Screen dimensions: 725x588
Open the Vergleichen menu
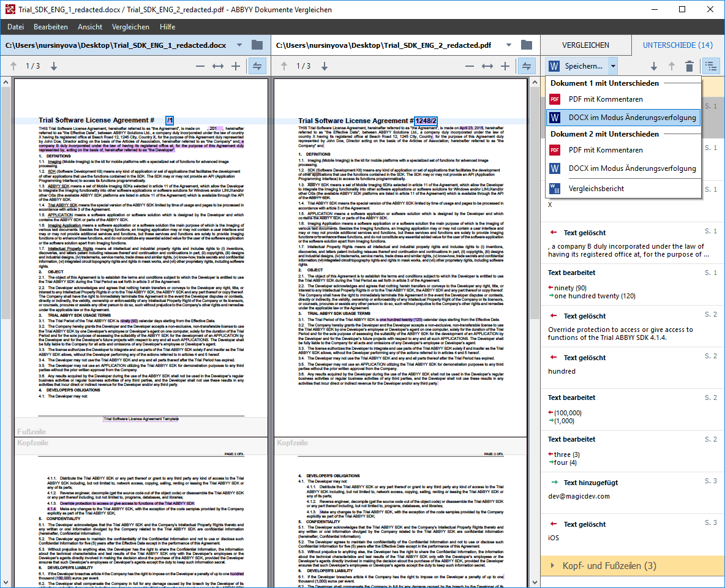pos(129,26)
